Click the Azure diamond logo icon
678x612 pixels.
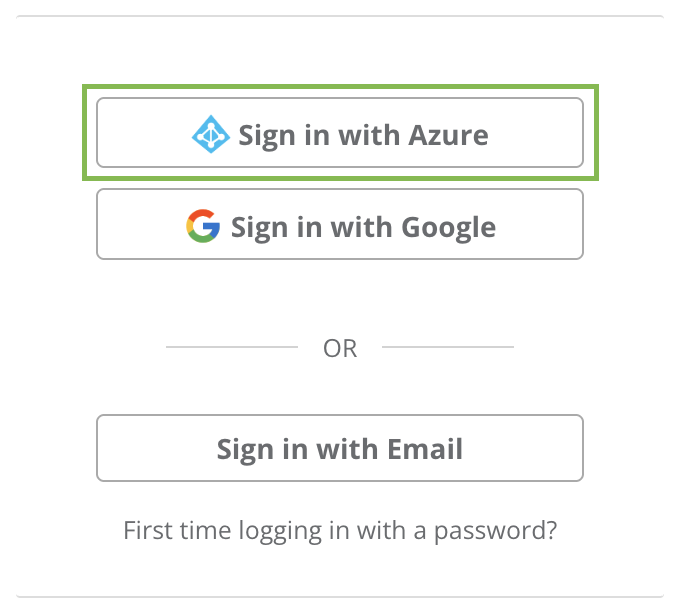tap(211, 135)
